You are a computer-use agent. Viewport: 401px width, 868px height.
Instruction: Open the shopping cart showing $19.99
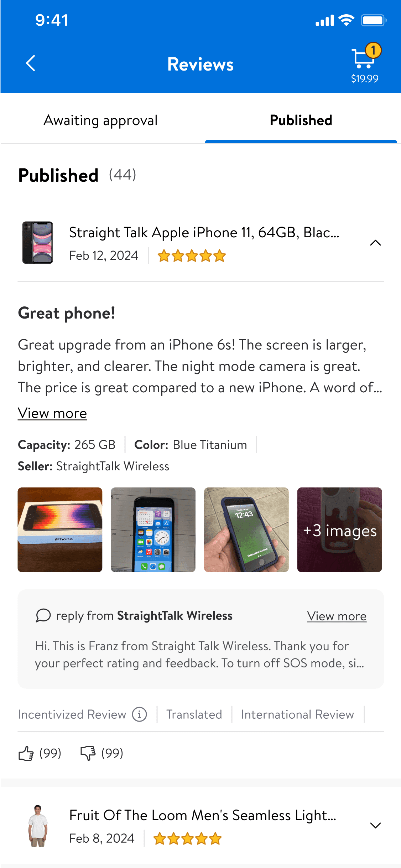pos(364,63)
